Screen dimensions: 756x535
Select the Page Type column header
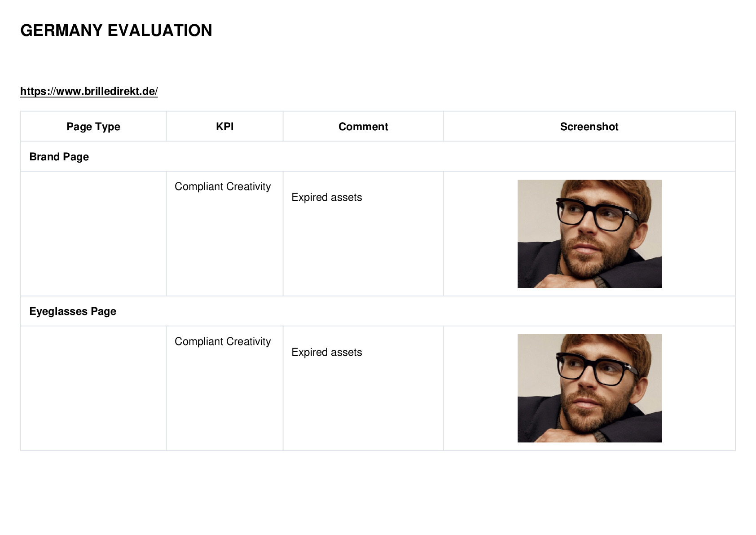pos(93,127)
